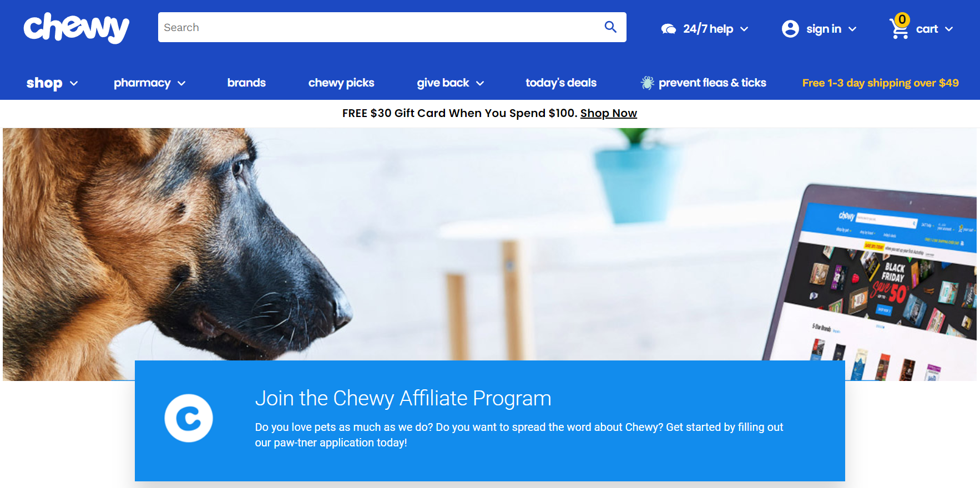980x488 pixels.
Task: Go to the brands page
Action: (x=246, y=83)
